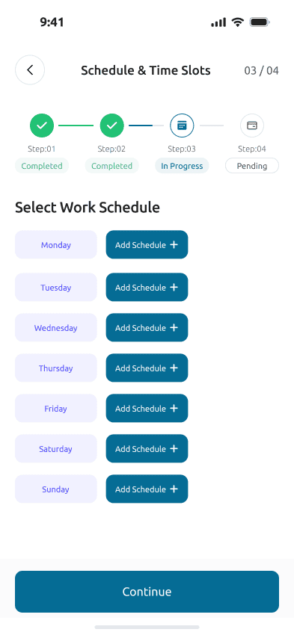This screenshot has width=294, height=644.
Task: Select the Saturday day chip
Action: click(x=56, y=449)
